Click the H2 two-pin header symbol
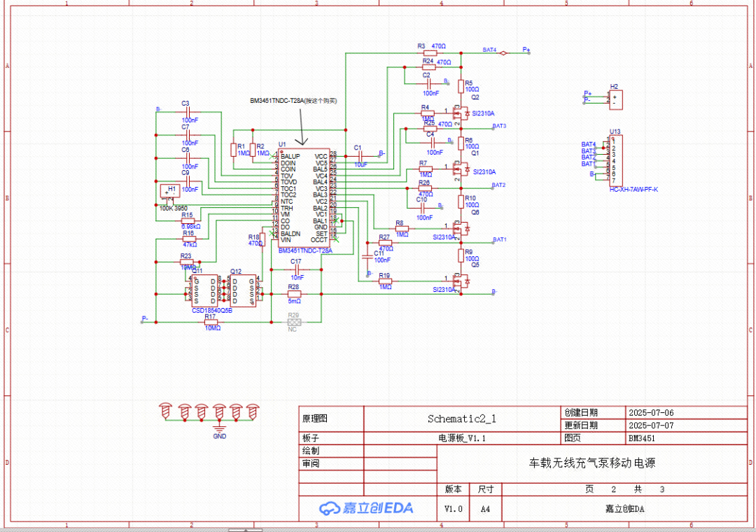Image resolution: width=756 pixels, height=532 pixels. click(615, 100)
